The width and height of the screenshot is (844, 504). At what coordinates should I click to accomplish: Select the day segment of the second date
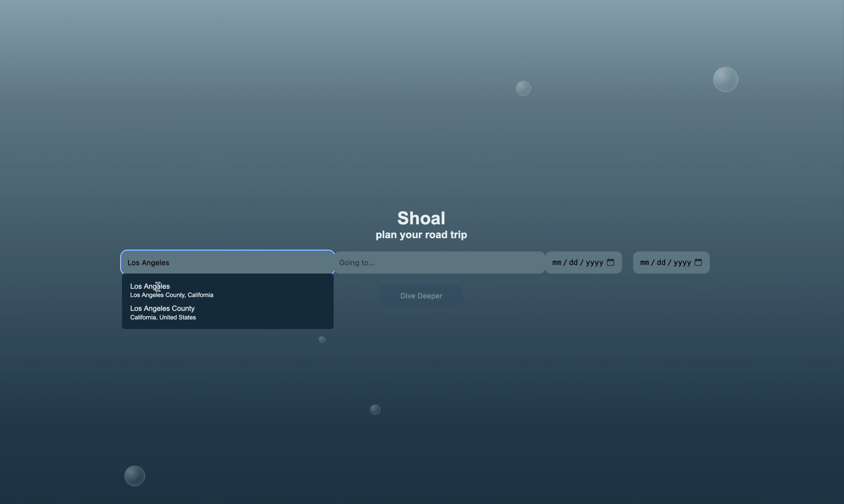pyautogui.click(x=661, y=263)
